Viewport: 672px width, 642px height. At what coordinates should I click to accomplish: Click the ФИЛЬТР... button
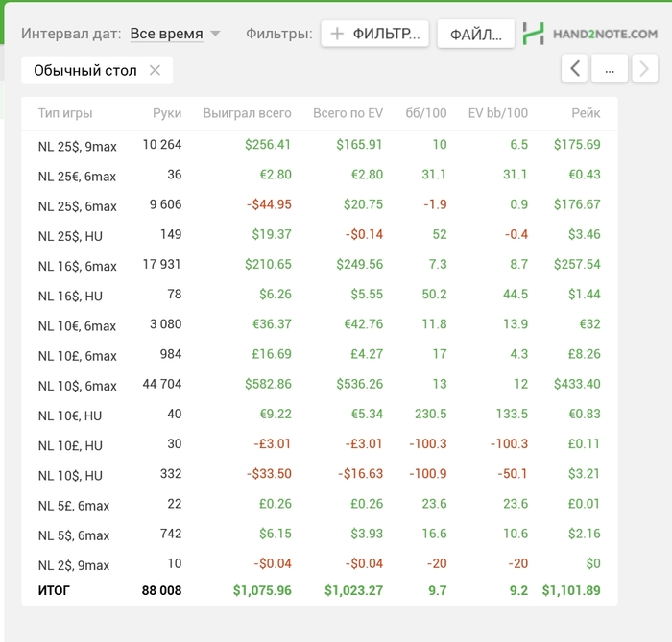tap(375, 34)
